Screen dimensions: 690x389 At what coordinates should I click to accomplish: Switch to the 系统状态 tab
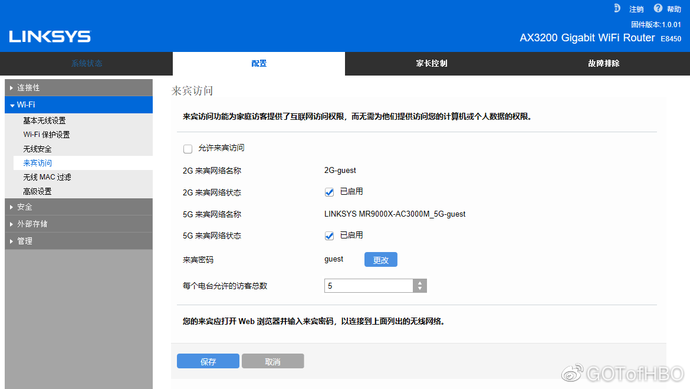87,63
